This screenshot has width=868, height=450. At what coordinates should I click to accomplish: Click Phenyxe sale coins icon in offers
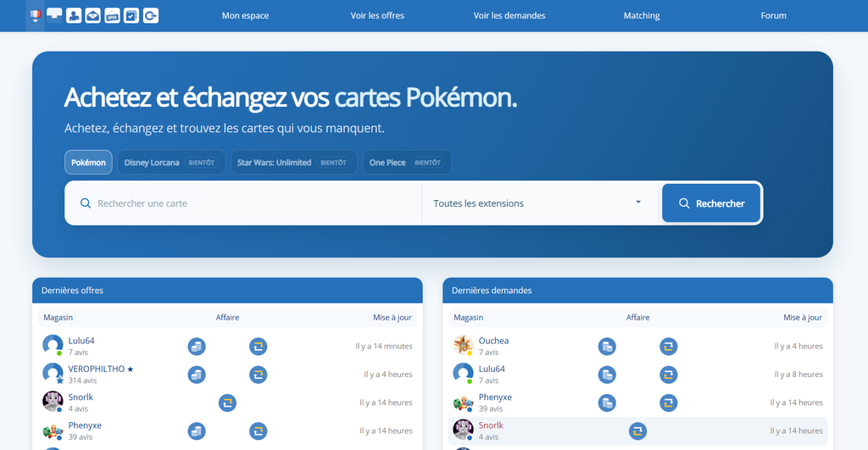197,431
